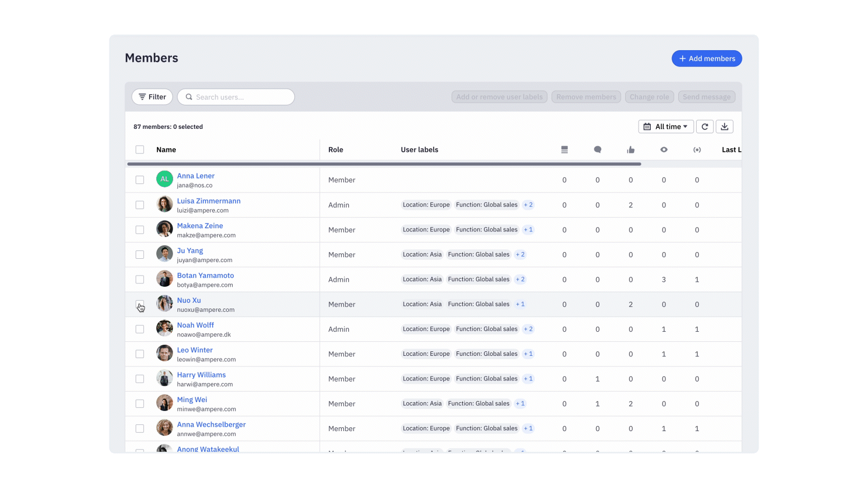Toggle the select-all checkbox in header
This screenshot has height=488, width=868.
pyautogui.click(x=140, y=149)
